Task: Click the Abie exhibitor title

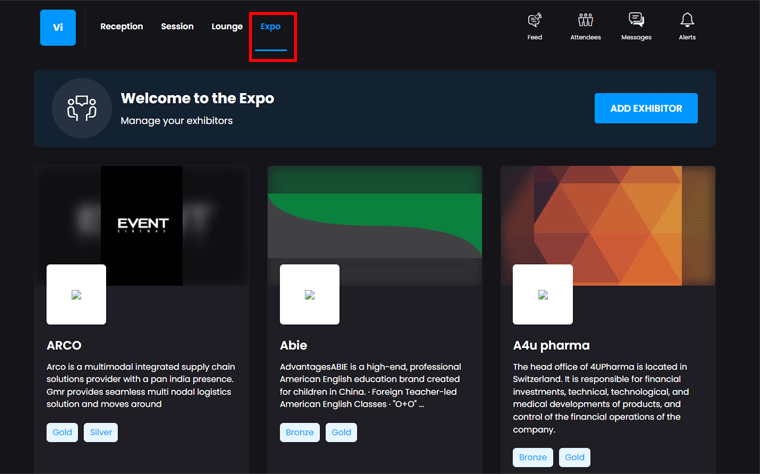Action: 293,346
